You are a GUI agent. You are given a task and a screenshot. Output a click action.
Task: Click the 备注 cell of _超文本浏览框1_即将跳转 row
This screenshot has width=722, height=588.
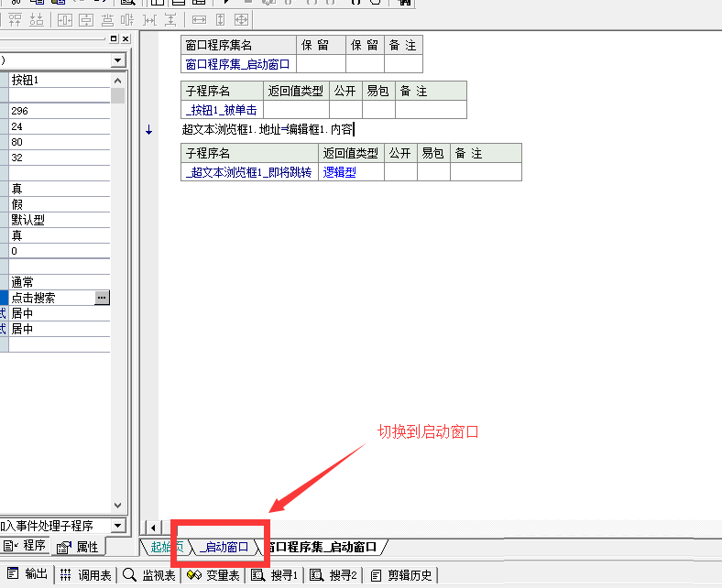pyautogui.click(x=486, y=172)
